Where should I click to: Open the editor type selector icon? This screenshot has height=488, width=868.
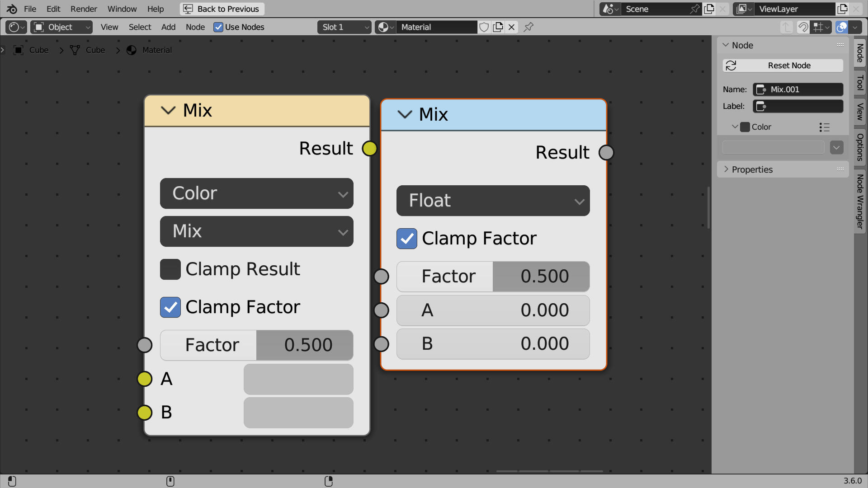coord(16,27)
